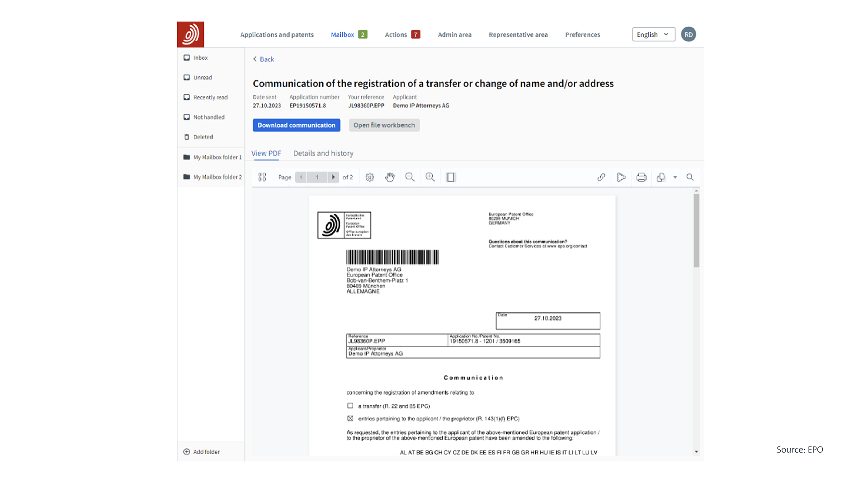Switch to Details and history tab
The height and width of the screenshot is (488, 868).
coord(323,153)
